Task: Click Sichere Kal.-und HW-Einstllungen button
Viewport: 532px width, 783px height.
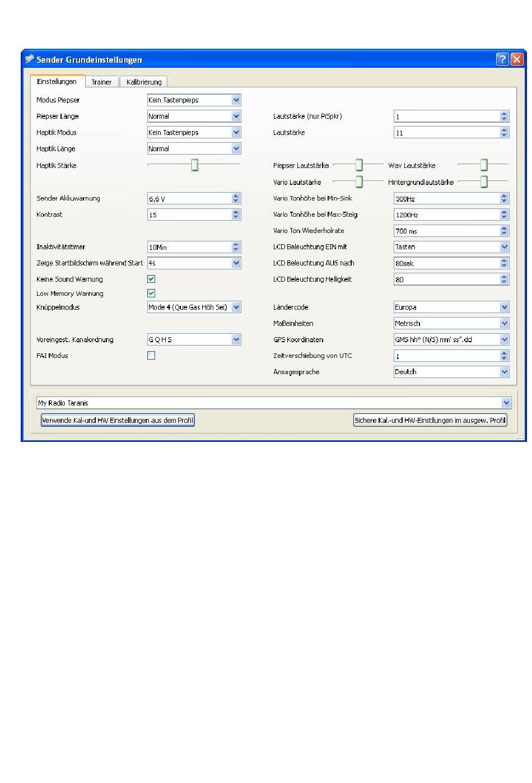Action: tap(430, 421)
